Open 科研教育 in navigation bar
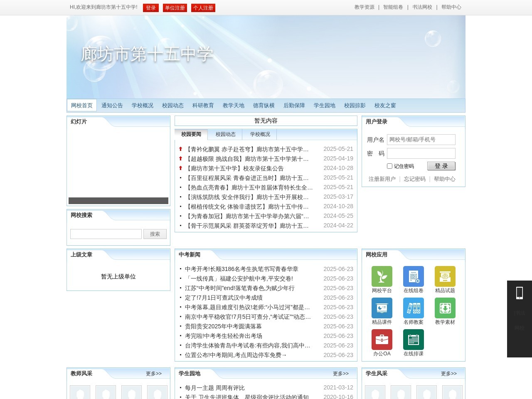Screen dimensions: 532x399 click(203, 105)
